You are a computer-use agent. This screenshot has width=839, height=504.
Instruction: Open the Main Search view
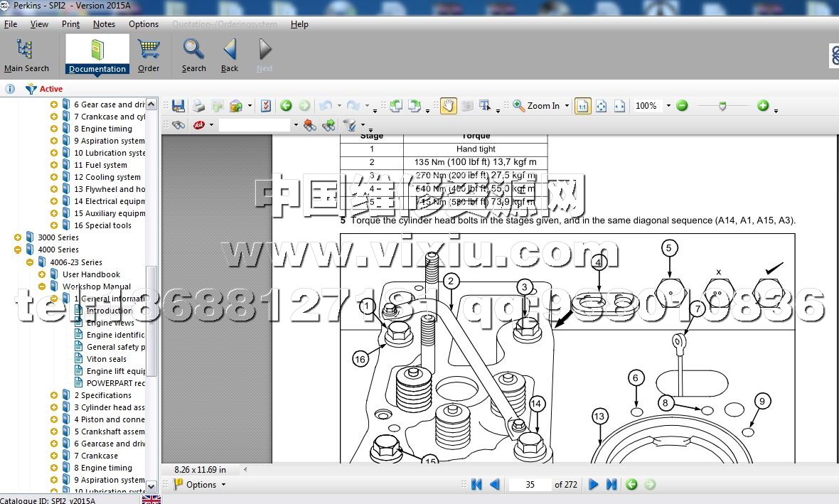point(26,55)
